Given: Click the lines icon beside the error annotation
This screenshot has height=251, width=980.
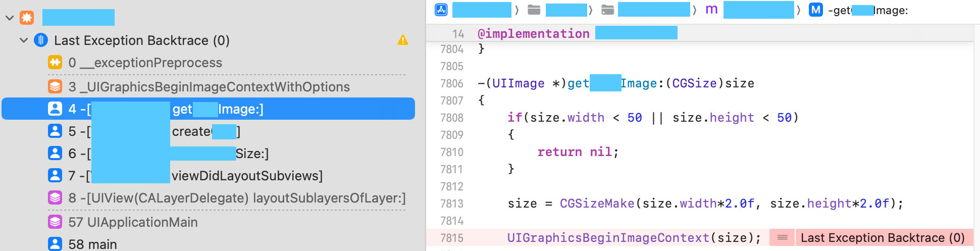Looking at the screenshot, I should 782,238.
